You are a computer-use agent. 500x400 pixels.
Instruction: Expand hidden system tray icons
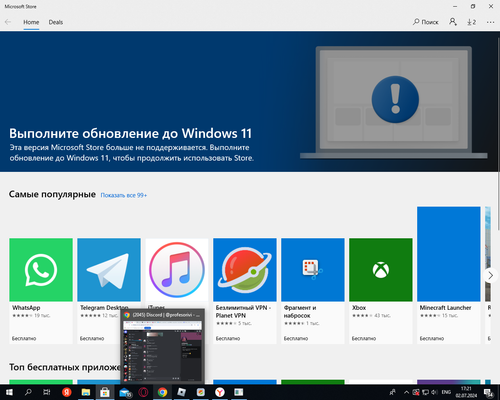click(x=406, y=392)
